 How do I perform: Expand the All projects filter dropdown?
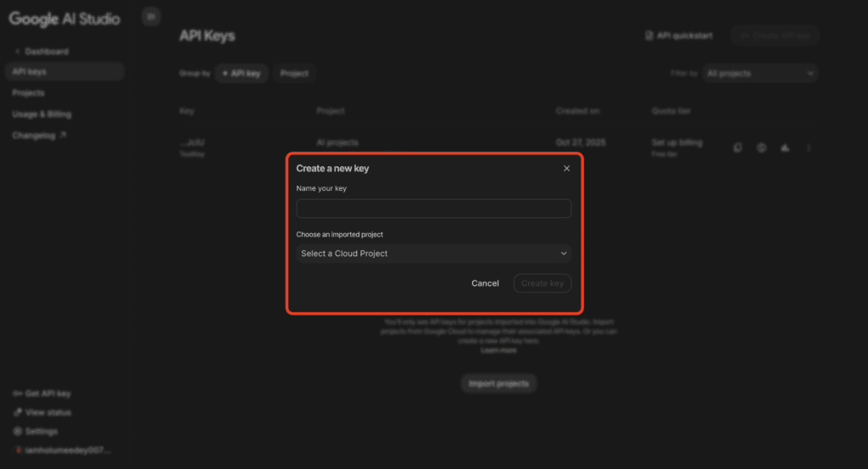pos(759,74)
